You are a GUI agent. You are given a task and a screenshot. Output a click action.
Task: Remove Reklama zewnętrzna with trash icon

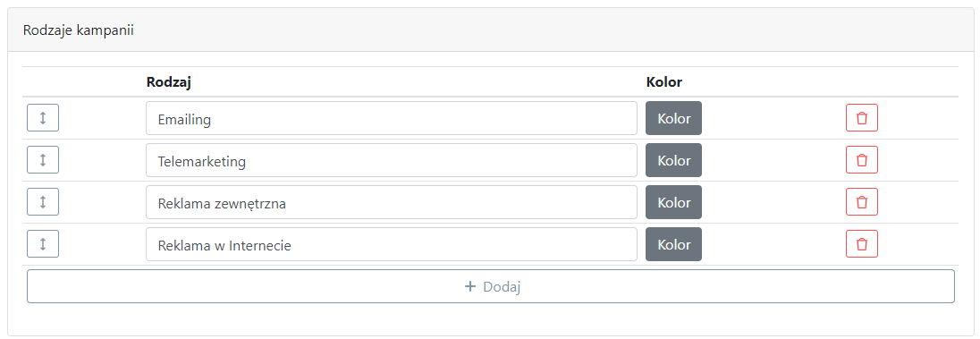pos(862,202)
